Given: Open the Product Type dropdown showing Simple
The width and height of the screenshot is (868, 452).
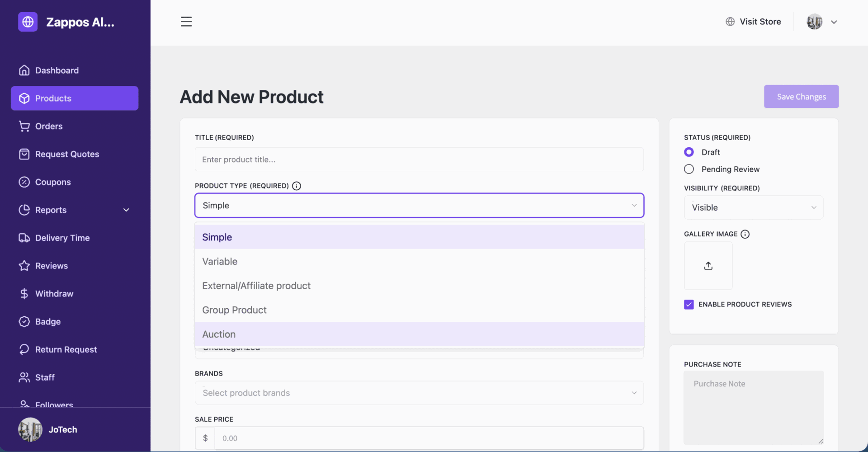Looking at the screenshot, I should point(419,206).
